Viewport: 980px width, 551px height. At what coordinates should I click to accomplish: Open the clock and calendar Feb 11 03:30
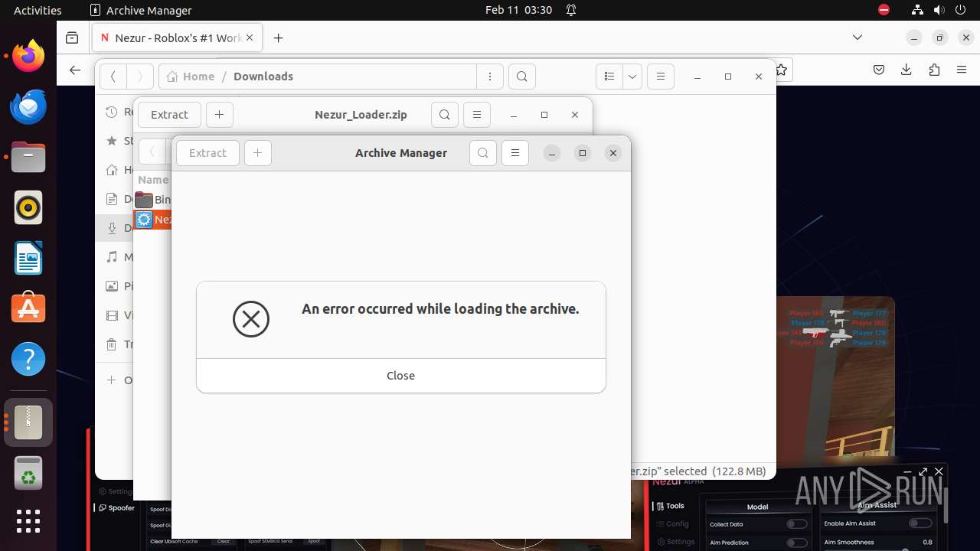[x=518, y=10]
